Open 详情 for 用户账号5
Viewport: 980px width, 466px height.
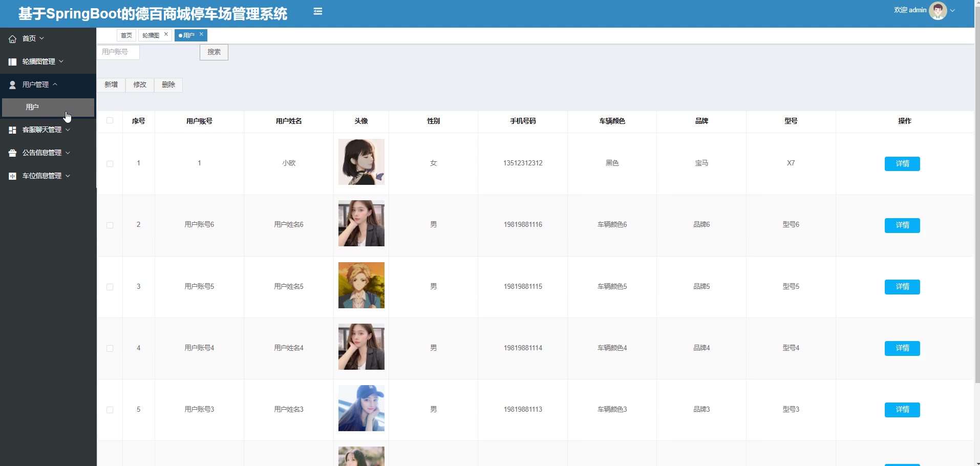pos(902,287)
